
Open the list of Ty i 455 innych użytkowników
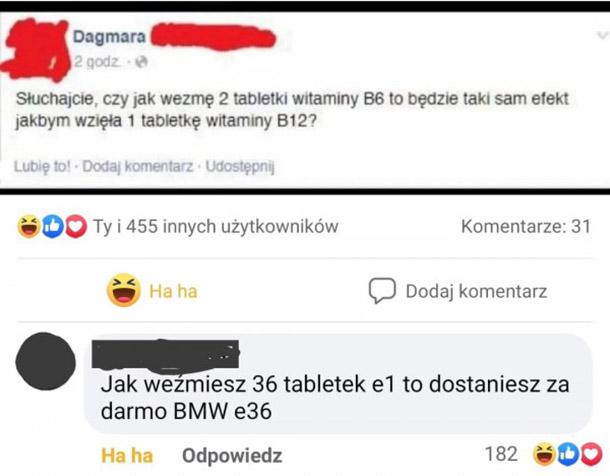point(216,227)
